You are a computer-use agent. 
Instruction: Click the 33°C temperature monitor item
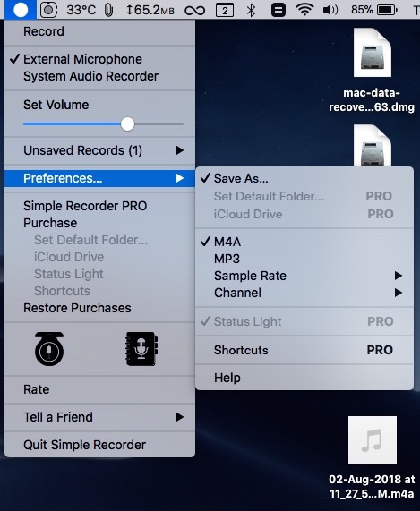81,10
